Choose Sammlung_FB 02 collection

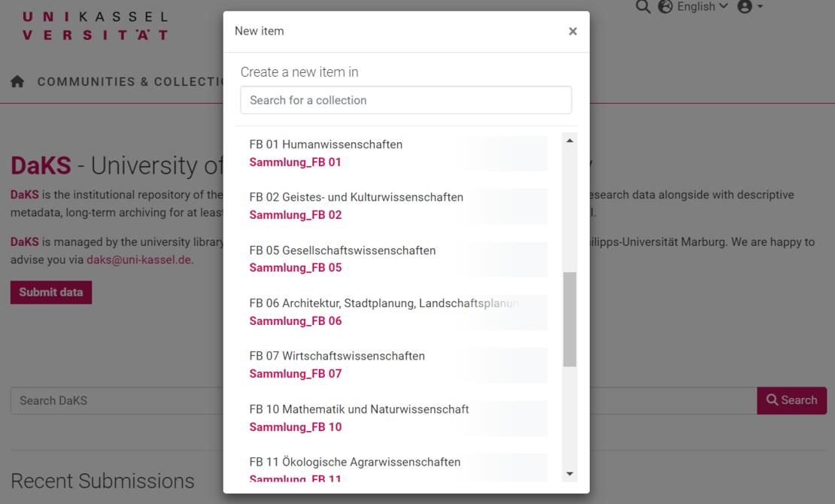(x=296, y=215)
